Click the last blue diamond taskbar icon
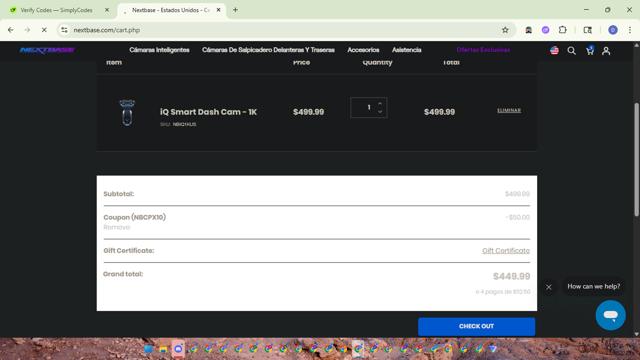 [493, 349]
